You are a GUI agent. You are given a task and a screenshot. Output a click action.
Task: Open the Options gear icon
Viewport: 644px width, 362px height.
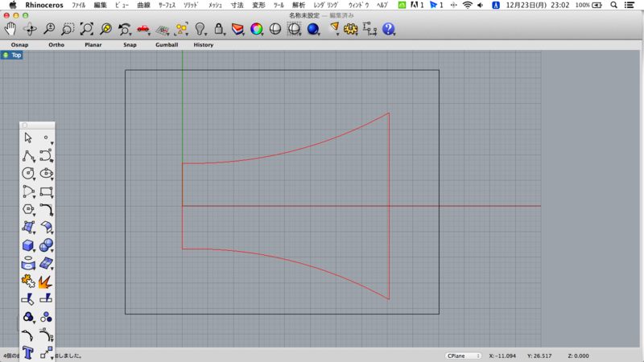pos(350,29)
